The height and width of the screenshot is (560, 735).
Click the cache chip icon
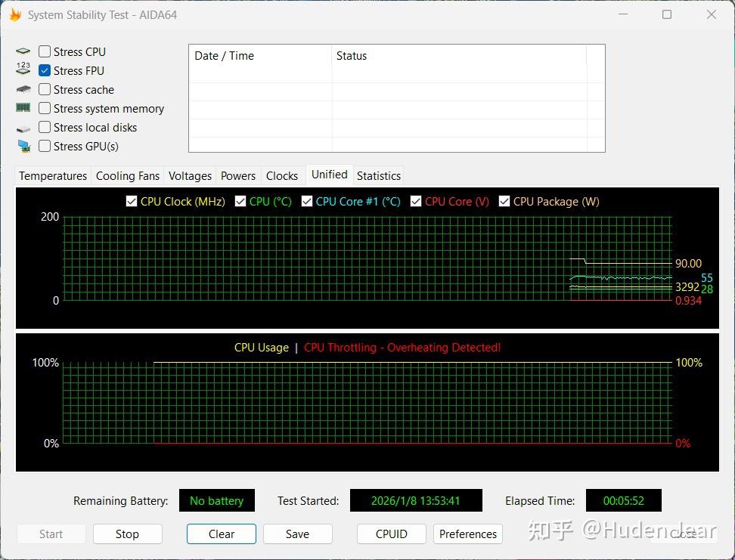(x=23, y=89)
